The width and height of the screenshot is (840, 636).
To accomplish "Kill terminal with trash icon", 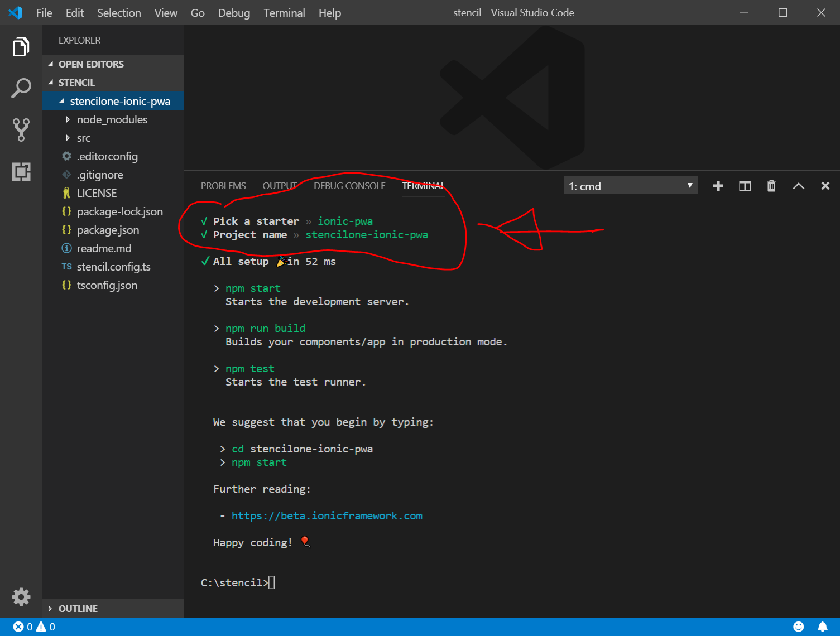I will (771, 186).
